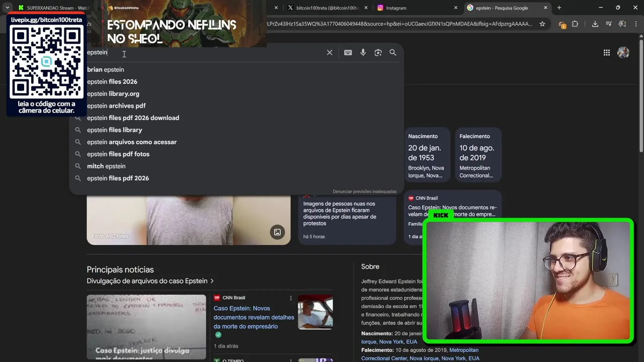Image resolution: width=644 pixels, height=362 pixels.
Task: Click the Falecimento '10 de ago. de 2019' card
Action: click(x=478, y=154)
